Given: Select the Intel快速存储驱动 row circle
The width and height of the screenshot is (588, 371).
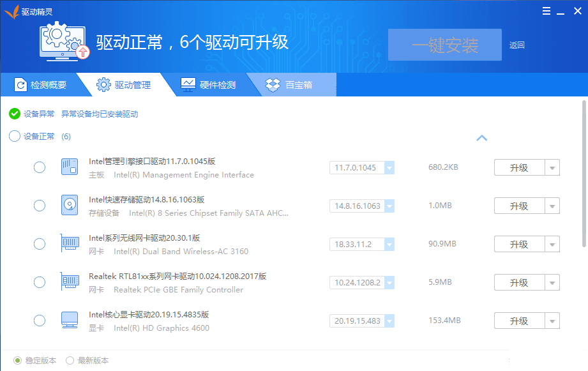Looking at the screenshot, I should click(x=40, y=206).
